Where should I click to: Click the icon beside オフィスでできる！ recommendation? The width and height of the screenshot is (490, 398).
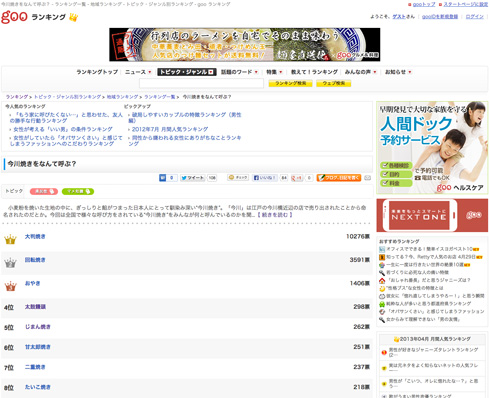[382, 249]
